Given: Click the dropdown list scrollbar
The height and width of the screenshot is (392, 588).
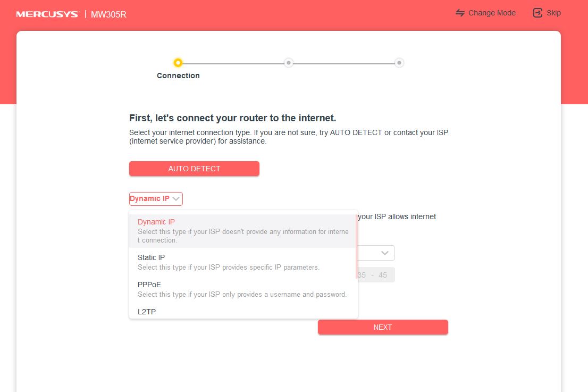Looking at the screenshot, I should pyautogui.click(x=356, y=246).
